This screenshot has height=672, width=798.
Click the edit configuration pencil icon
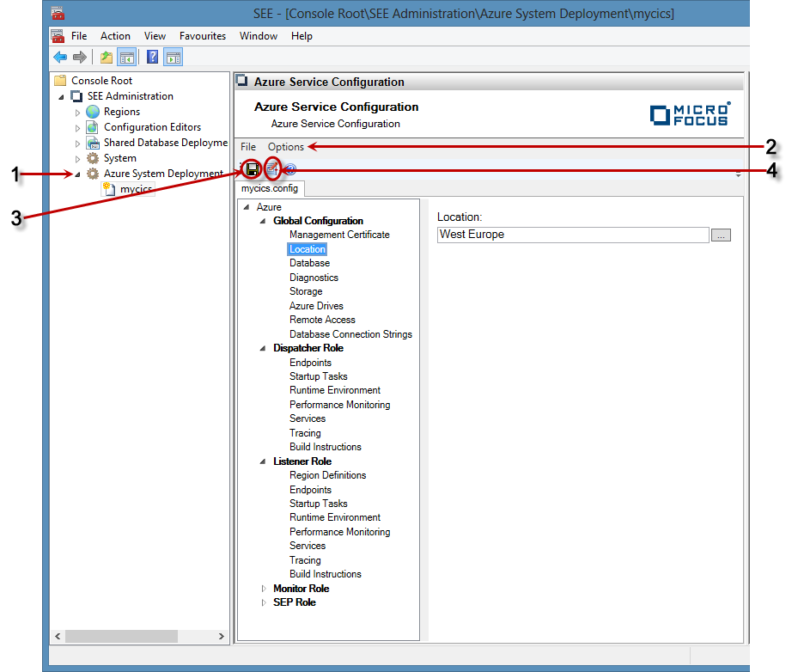coord(272,169)
